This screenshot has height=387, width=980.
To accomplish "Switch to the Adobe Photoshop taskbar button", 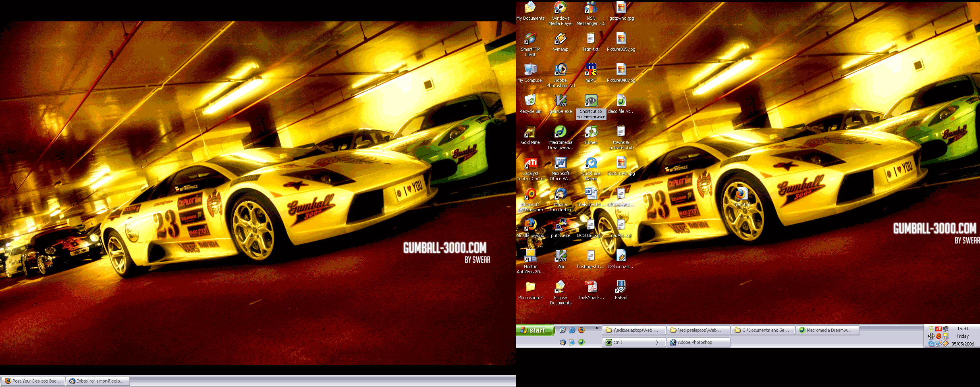I will (698, 342).
